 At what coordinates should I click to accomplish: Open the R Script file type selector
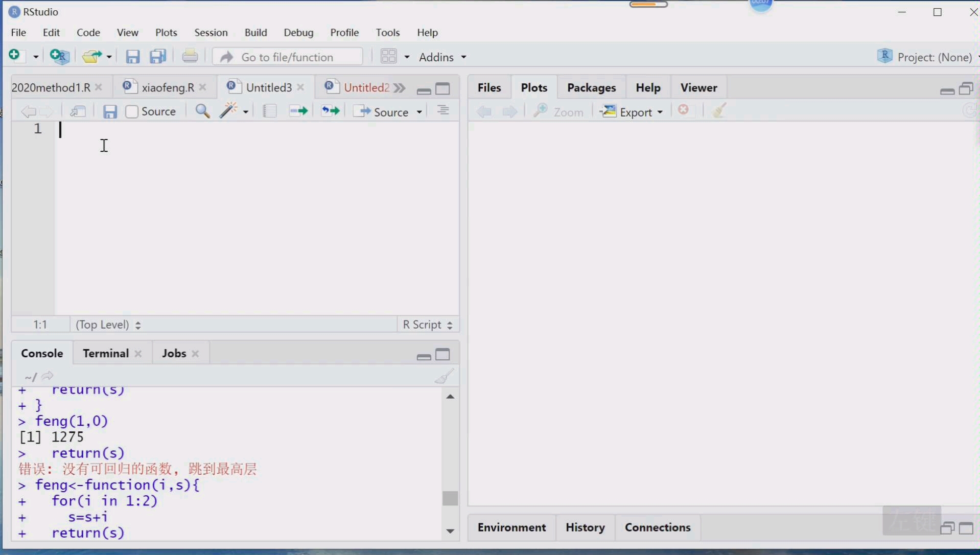pyautogui.click(x=428, y=325)
